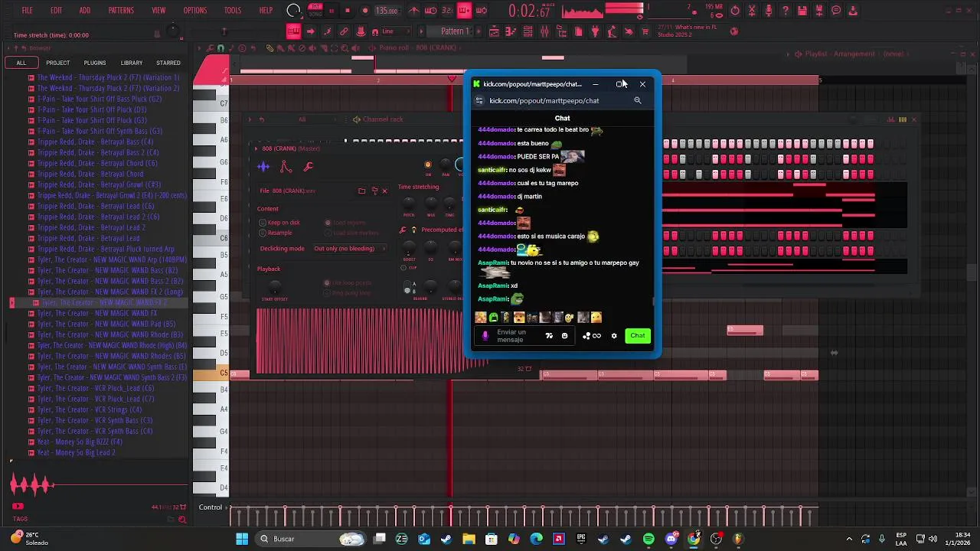Screen dimensions: 980x551
Task: Open the piano roll window icon
Action: click(511, 31)
